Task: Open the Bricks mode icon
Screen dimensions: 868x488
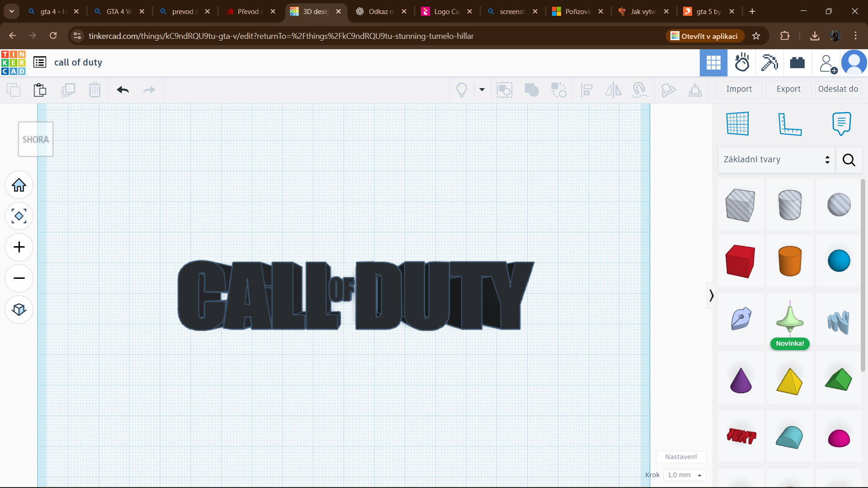Action: (x=797, y=63)
